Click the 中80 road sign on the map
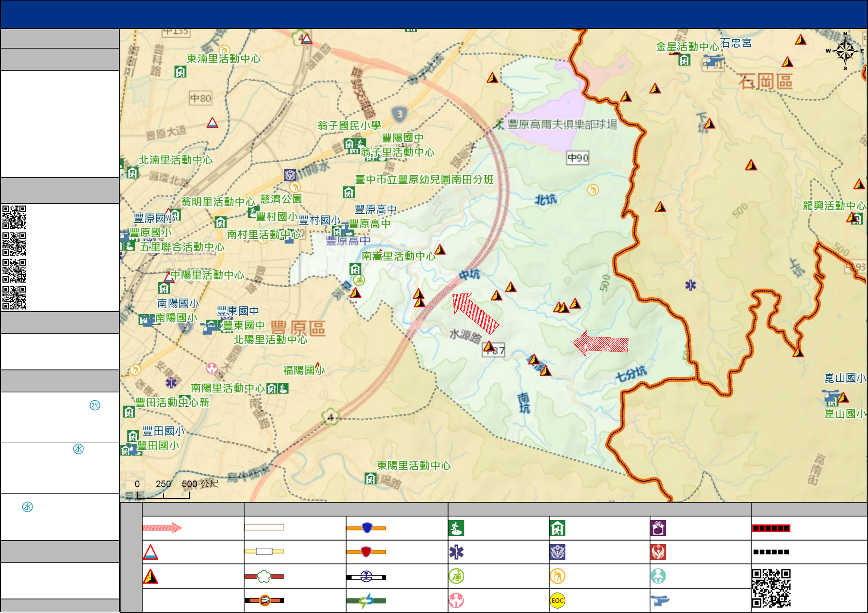This screenshot has height=613, width=868. click(x=200, y=98)
